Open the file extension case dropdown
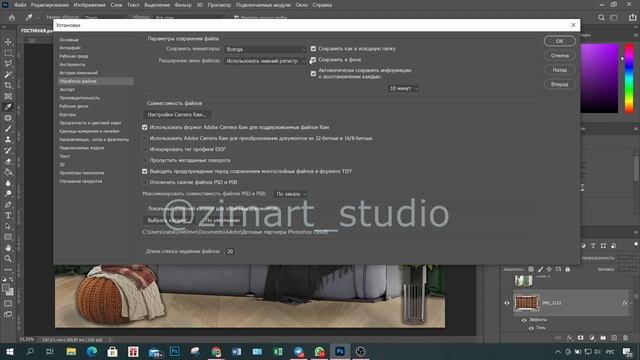This screenshot has width=640, height=360. (x=265, y=61)
